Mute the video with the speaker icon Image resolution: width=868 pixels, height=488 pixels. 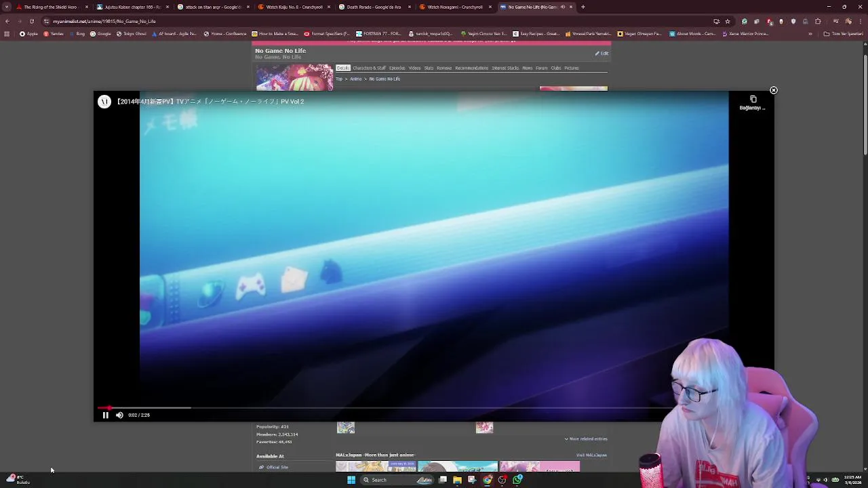click(x=119, y=415)
